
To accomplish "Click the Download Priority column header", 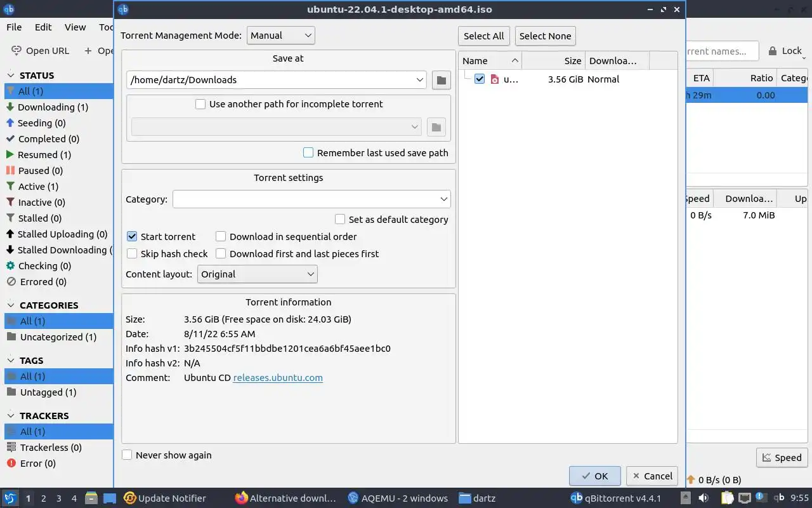I will pos(617,61).
